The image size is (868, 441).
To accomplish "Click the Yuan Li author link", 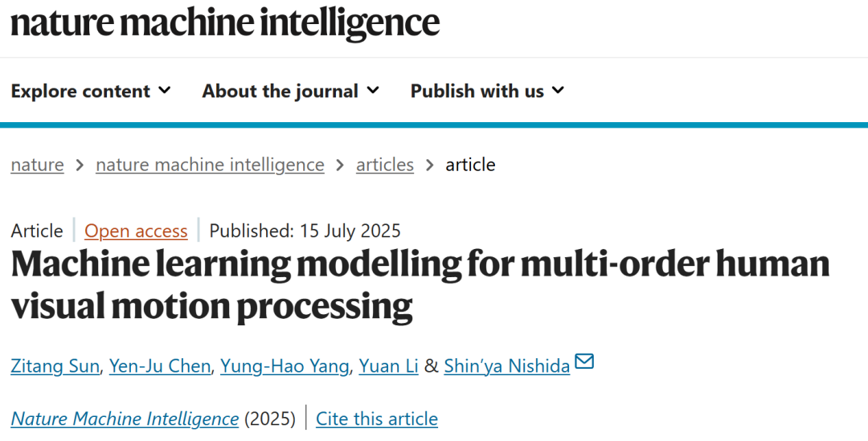I will [x=389, y=366].
